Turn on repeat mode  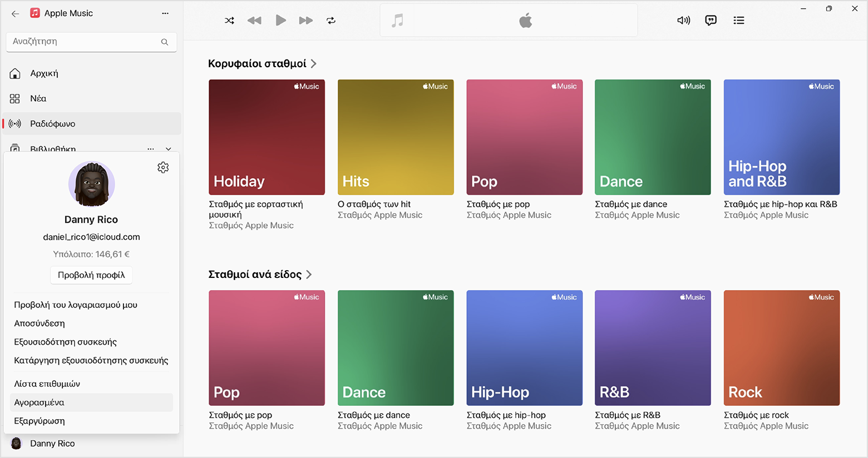pos(331,21)
